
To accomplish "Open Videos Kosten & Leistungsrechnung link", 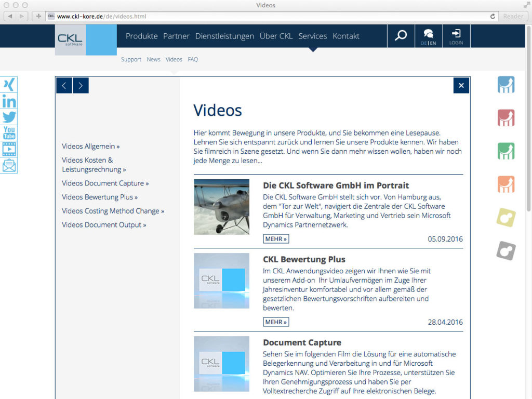I will click(94, 165).
